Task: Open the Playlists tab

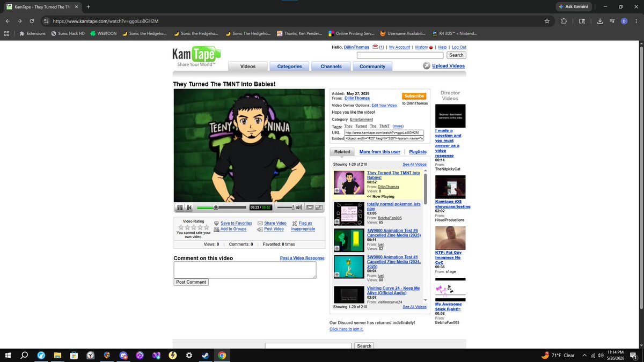Action: point(418,152)
